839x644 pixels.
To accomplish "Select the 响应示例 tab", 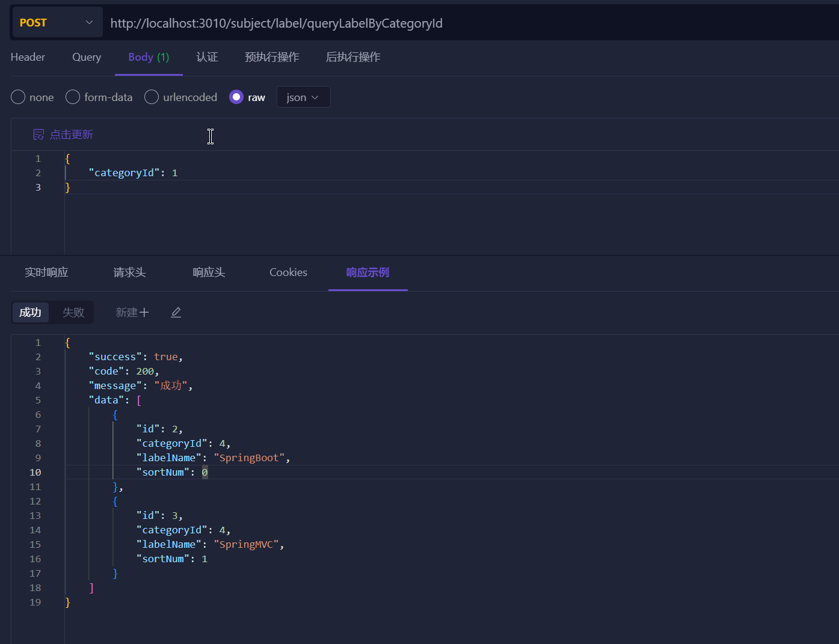I will coord(367,272).
